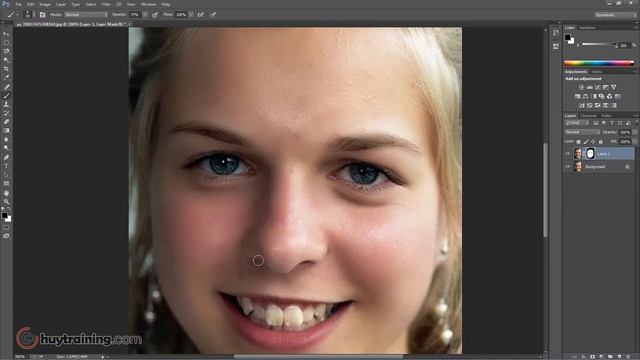
Task: Add a Brightness/Contrast adjustment
Action: pos(581,87)
